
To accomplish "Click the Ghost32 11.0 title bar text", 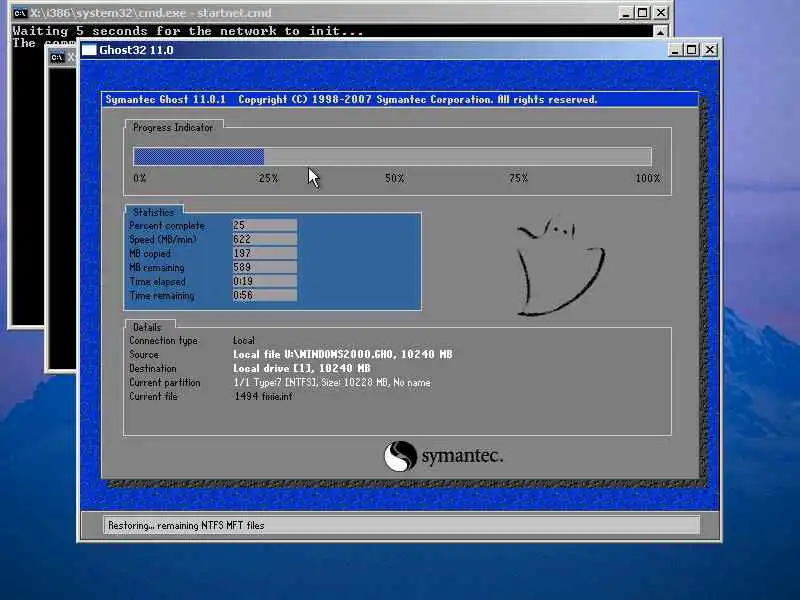I will point(136,50).
